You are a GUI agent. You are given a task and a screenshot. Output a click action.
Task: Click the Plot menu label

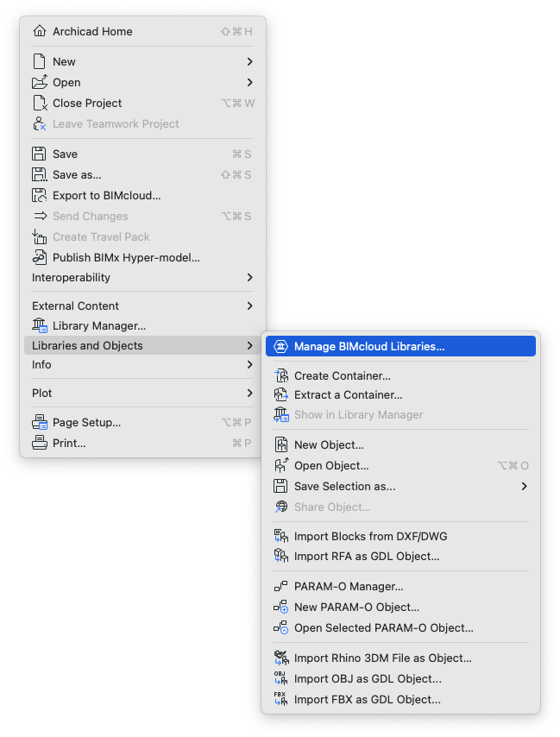[x=41, y=393]
